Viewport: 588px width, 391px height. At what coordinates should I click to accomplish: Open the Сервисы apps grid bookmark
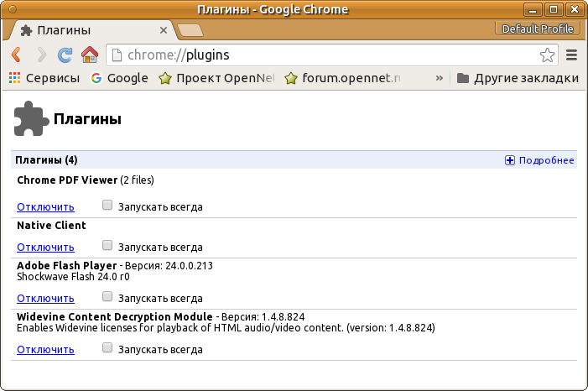point(44,78)
